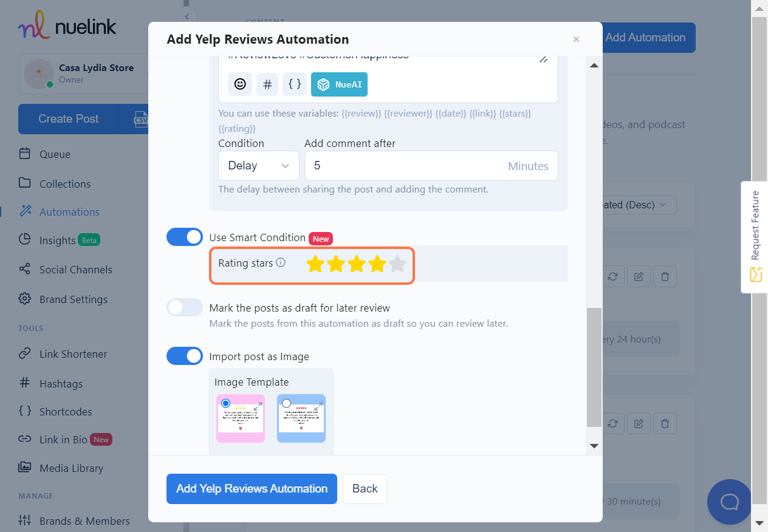768x532 pixels.
Task: Close the Add Yelp Reviews Automation dialog
Action: [576, 39]
